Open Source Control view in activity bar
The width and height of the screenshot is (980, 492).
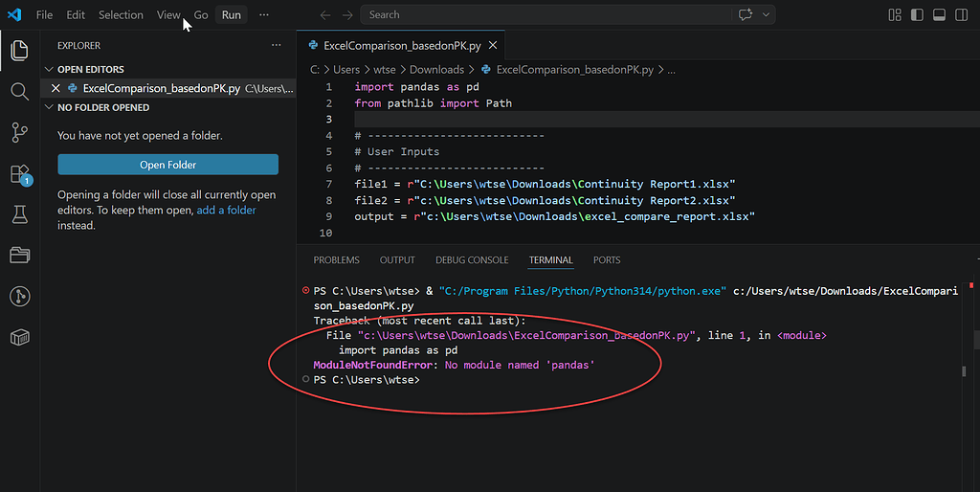pyautogui.click(x=19, y=132)
